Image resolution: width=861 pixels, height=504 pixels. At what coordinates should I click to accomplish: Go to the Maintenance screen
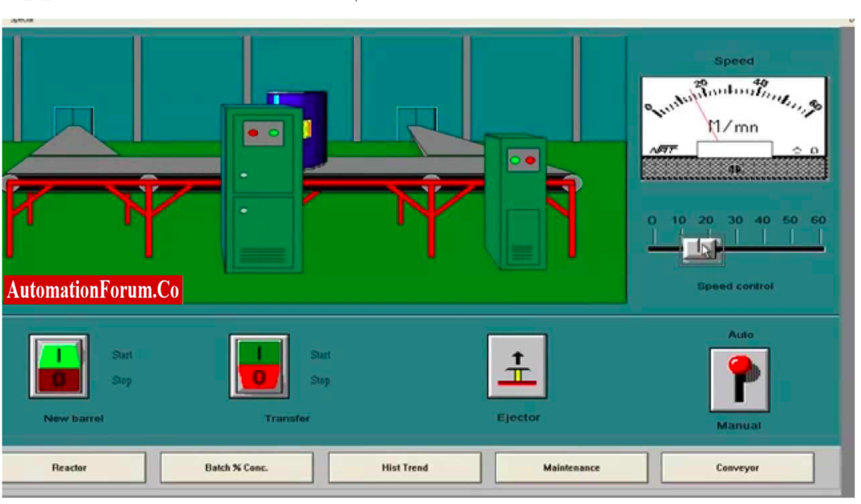pos(572,468)
